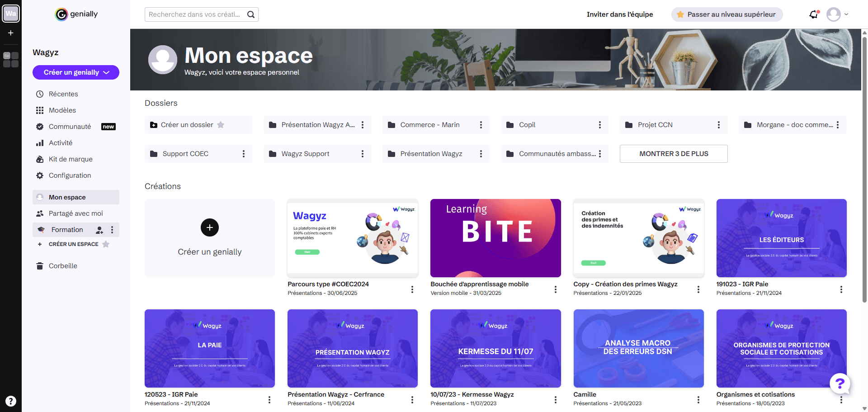
Task: Click the Créer un genially card
Action: [210, 238]
